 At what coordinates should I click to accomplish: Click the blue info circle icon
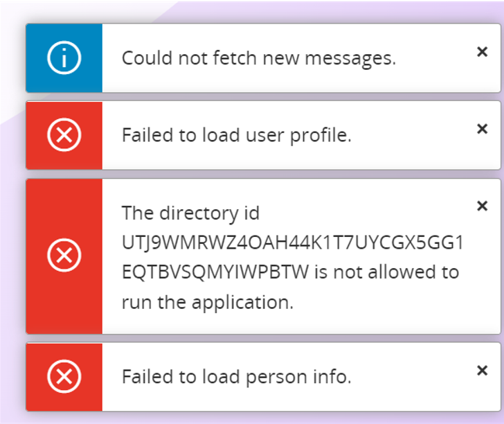click(64, 58)
